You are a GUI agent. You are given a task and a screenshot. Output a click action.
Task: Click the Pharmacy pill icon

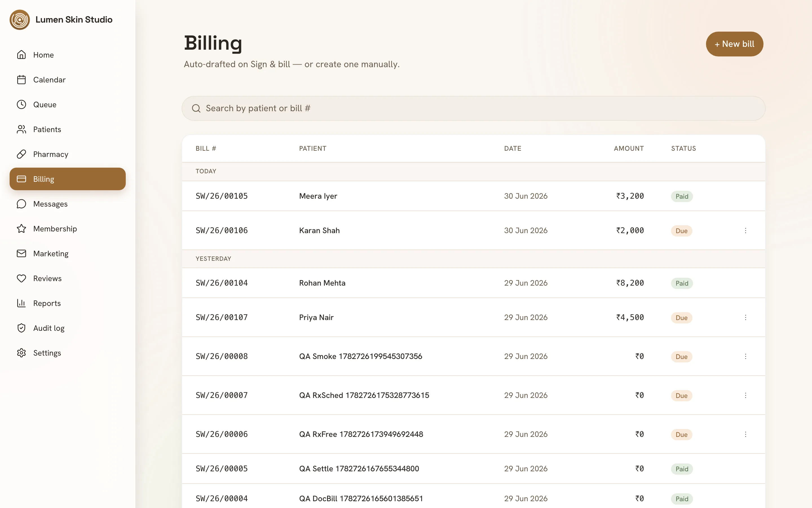click(x=21, y=154)
